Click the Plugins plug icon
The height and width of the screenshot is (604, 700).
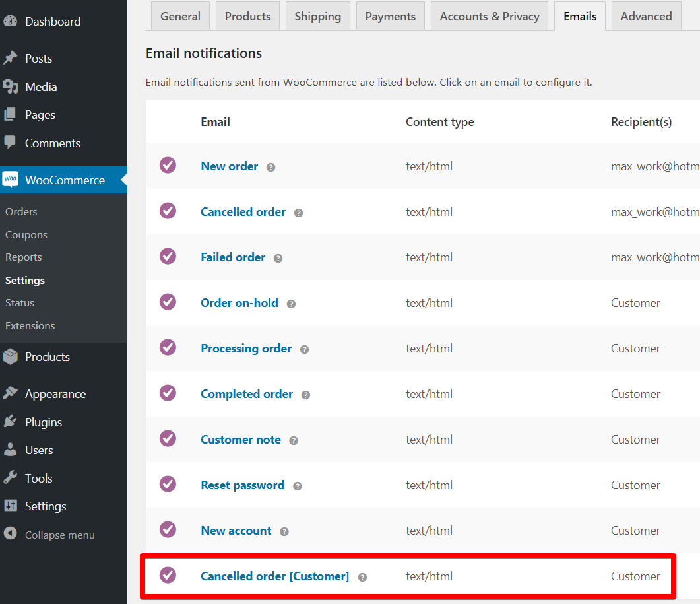pyautogui.click(x=11, y=422)
